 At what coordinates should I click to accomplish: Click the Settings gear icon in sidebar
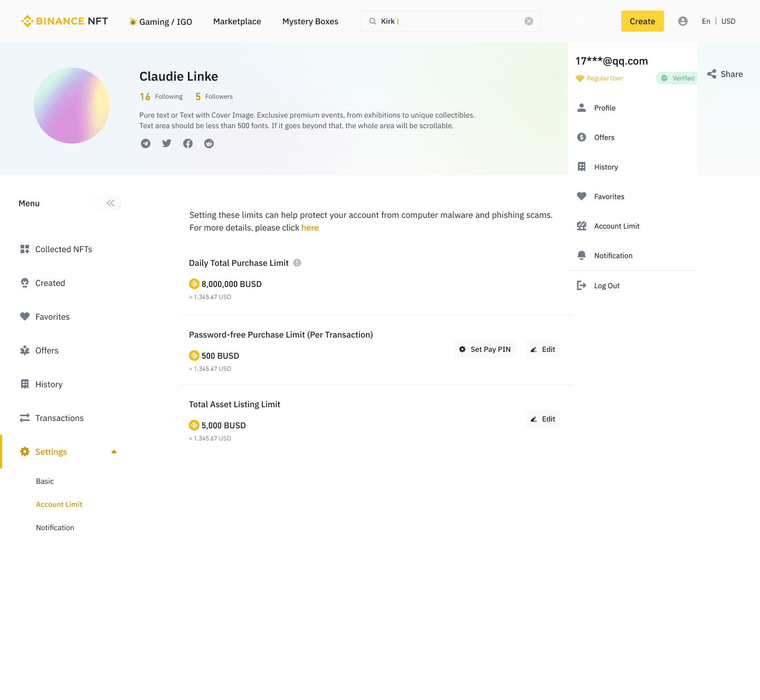[25, 452]
